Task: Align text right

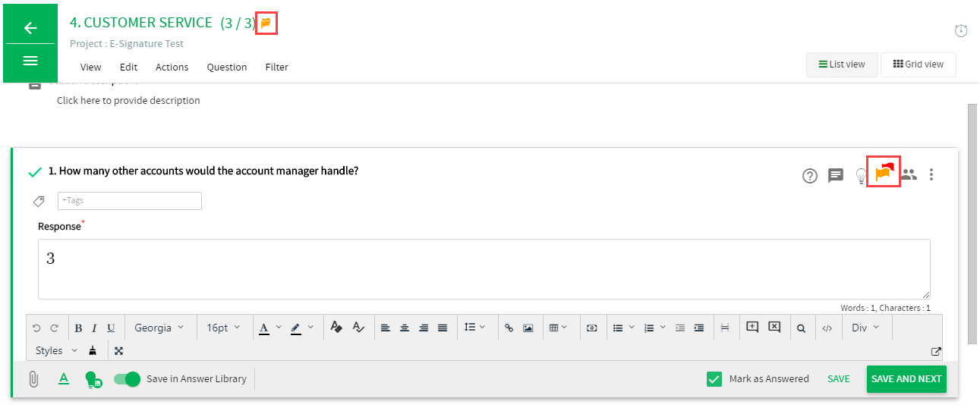Action: click(424, 328)
